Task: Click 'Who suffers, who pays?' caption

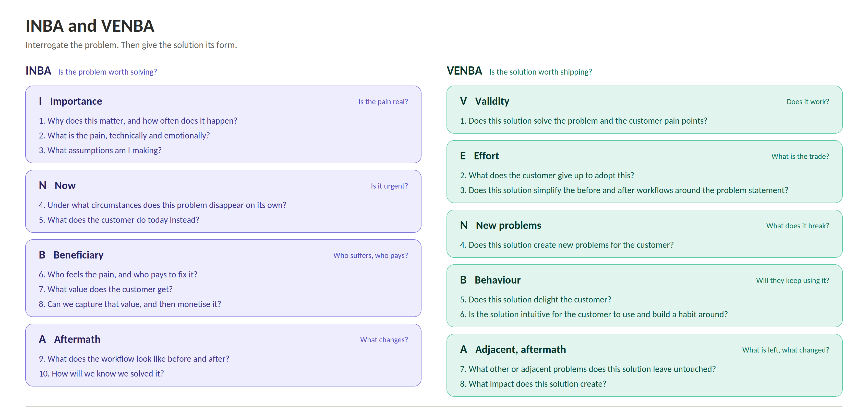Action: 370,255
